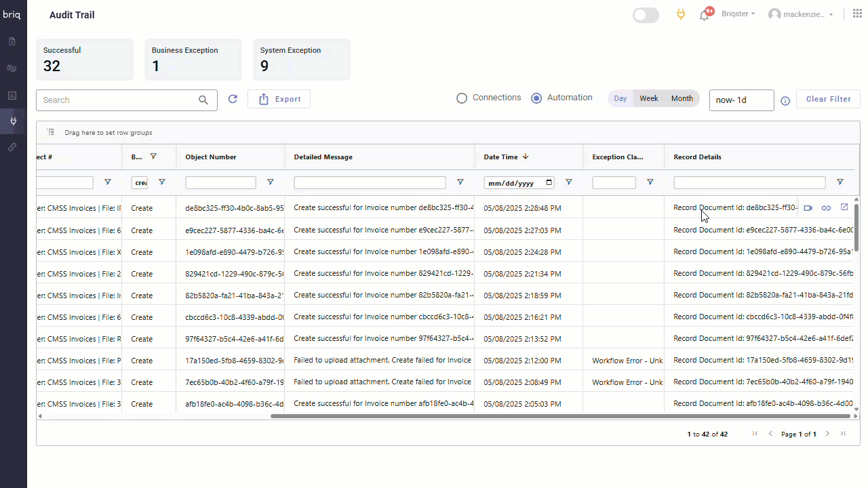Switch to the Month range tab
Viewport: 868px width, 488px height.
682,98
